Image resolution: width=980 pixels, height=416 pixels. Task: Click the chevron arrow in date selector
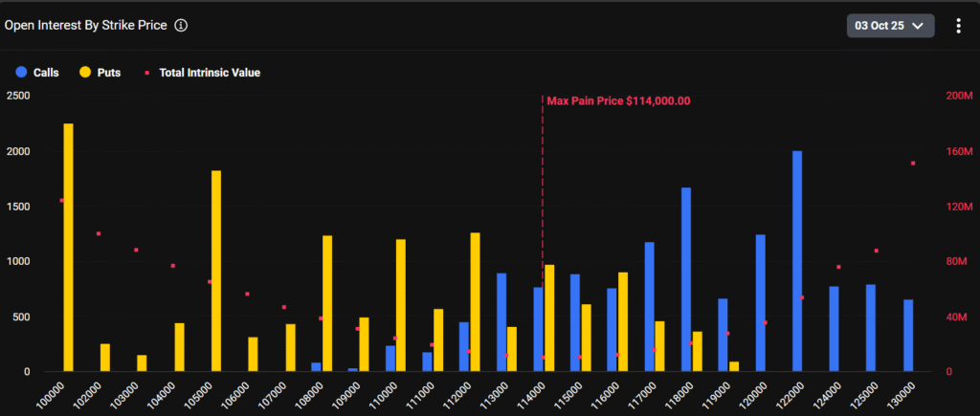919,26
